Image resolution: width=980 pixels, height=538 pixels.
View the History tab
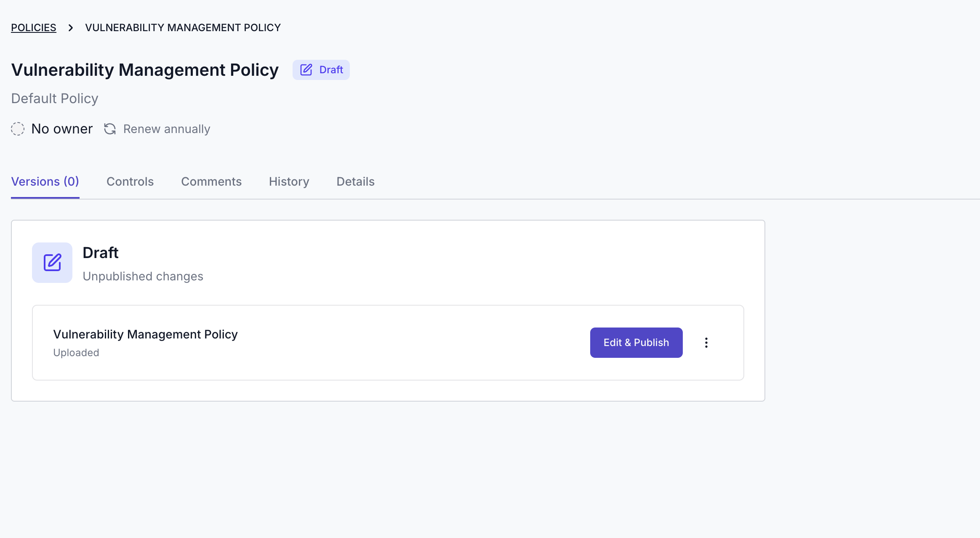(x=289, y=182)
